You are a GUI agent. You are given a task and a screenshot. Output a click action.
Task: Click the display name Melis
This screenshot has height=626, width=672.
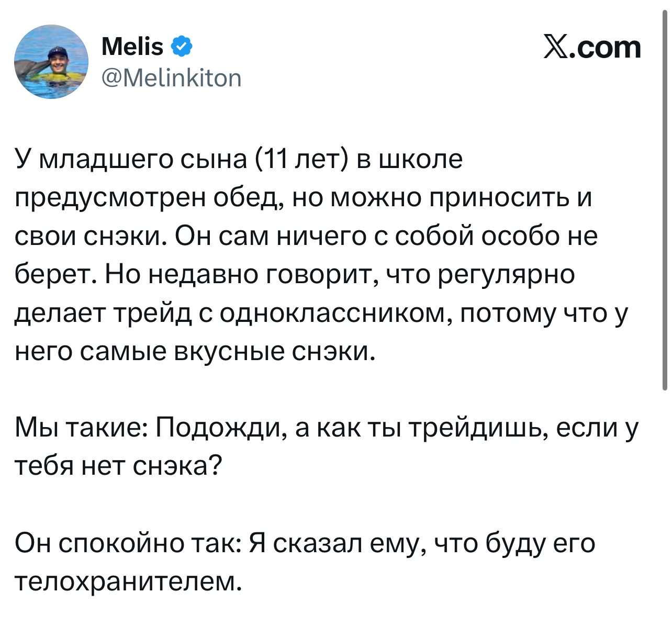(132, 47)
